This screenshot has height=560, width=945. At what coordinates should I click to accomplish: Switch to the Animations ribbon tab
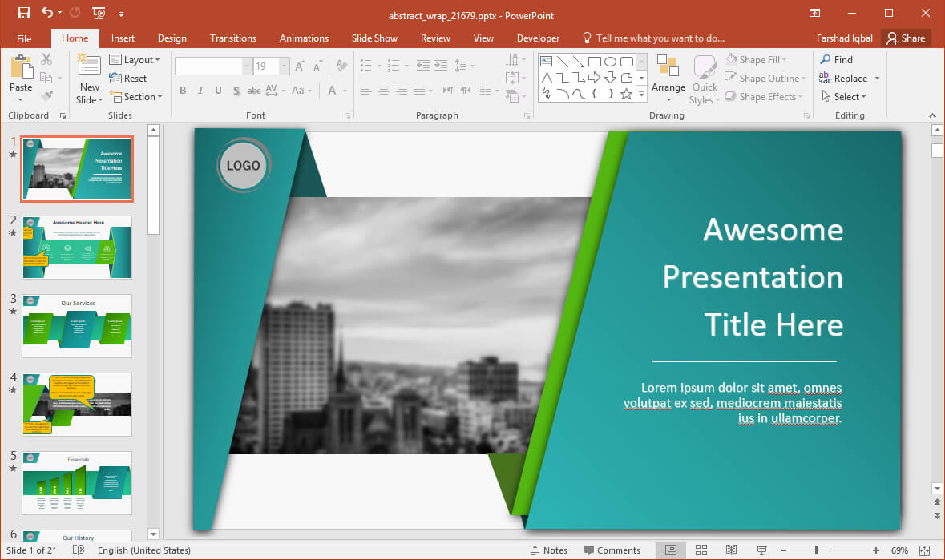(304, 38)
